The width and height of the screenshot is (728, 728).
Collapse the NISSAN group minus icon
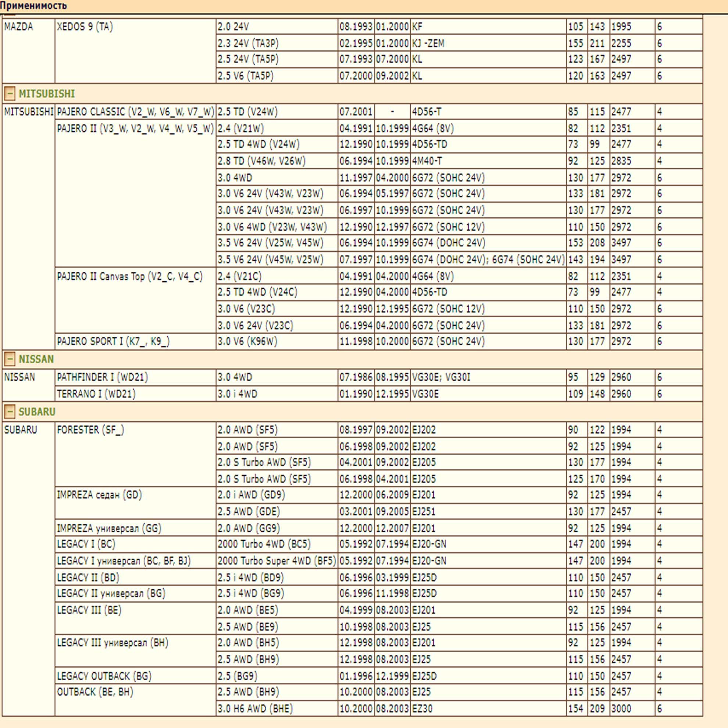pos(10,359)
